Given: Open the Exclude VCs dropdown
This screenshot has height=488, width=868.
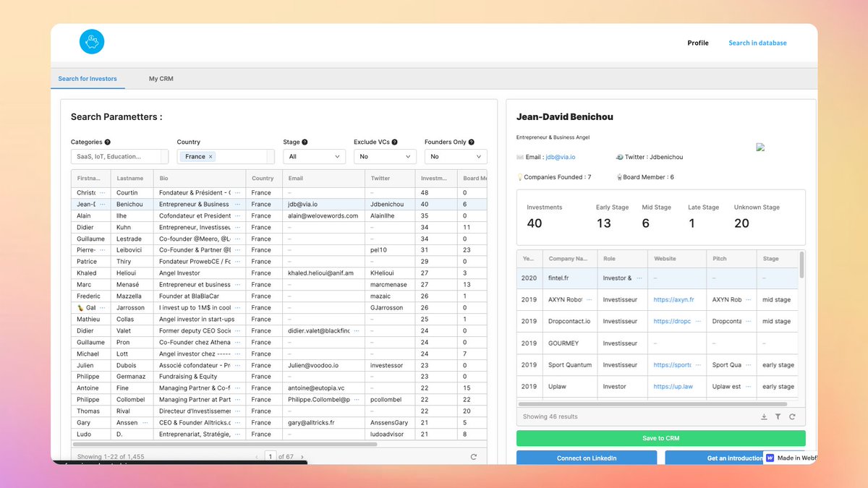Looking at the screenshot, I should pos(385,156).
